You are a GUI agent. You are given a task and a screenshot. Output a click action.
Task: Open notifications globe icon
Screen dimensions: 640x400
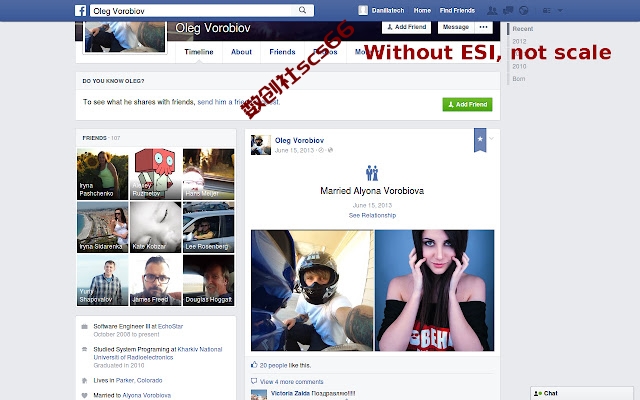523,11
